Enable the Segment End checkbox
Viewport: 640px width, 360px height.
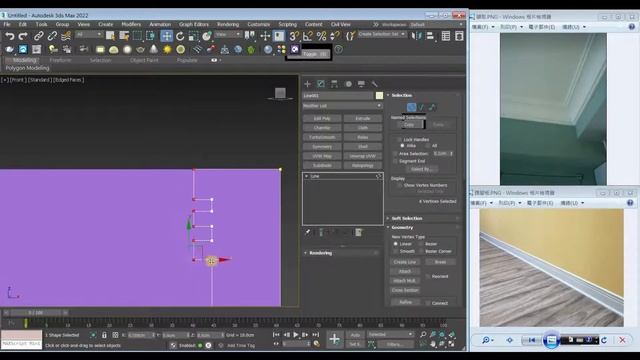pyautogui.click(x=395, y=161)
